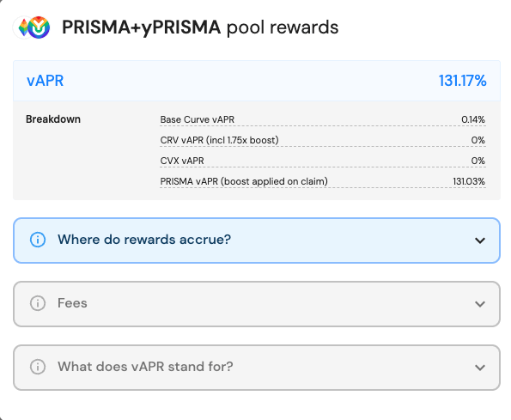Click the CRV vAPR (incl 1.75x boost) label
Viewport: 511px width, 420px height.
coord(219,140)
